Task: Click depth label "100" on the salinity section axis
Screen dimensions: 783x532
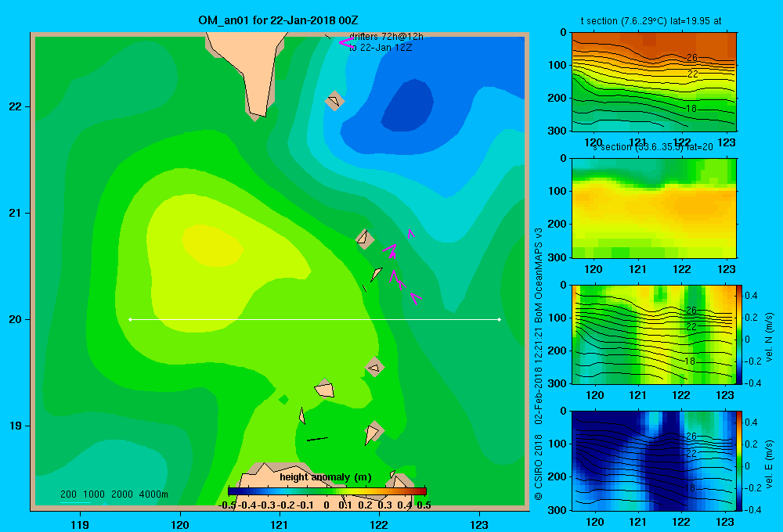Action: [x=557, y=191]
